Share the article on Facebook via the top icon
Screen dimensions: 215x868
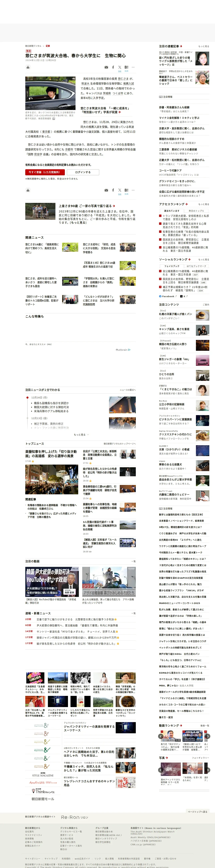point(113,67)
